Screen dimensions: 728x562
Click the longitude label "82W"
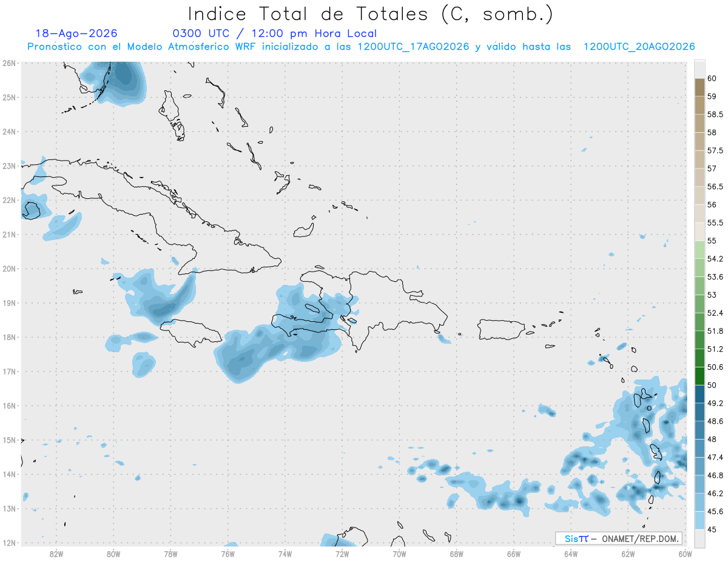56,554
